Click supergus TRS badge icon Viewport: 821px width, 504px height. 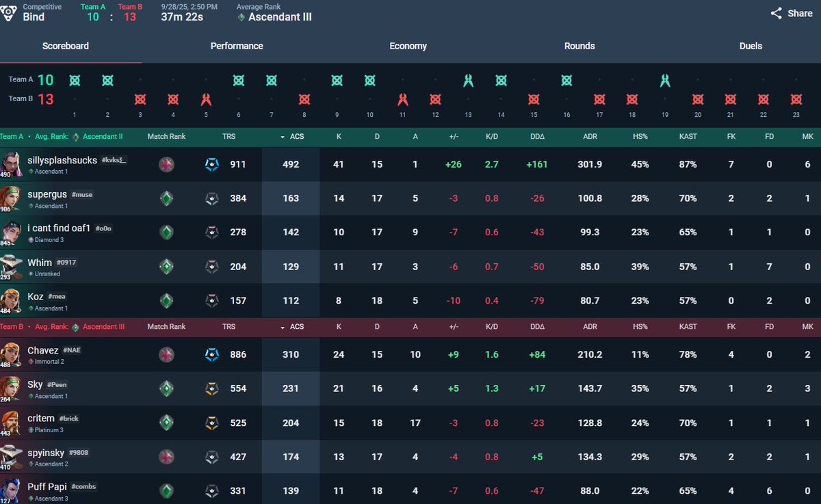pyautogui.click(x=212, y=198)
